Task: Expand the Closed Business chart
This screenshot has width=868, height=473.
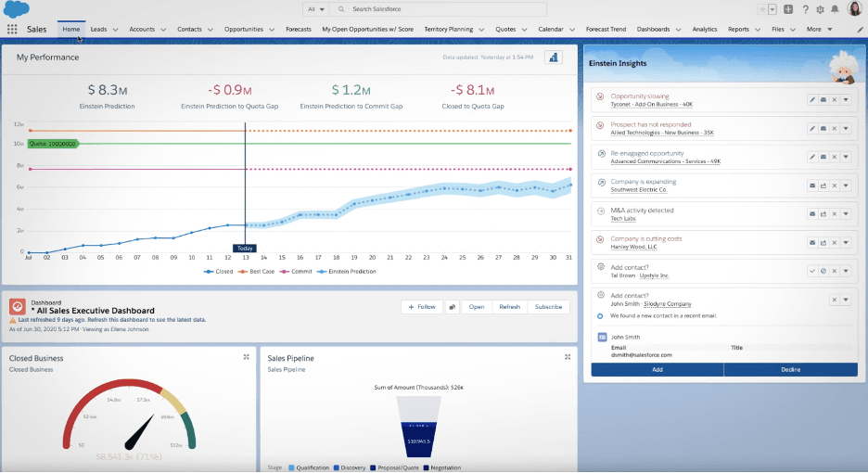Action: tap(246, 357)
